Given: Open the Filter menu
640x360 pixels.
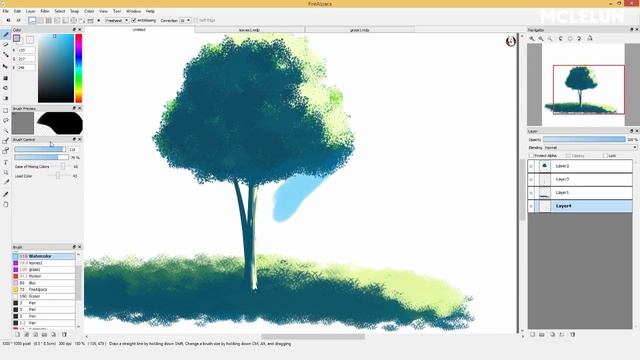Looking at the screenshot, I should click(45, 11).
